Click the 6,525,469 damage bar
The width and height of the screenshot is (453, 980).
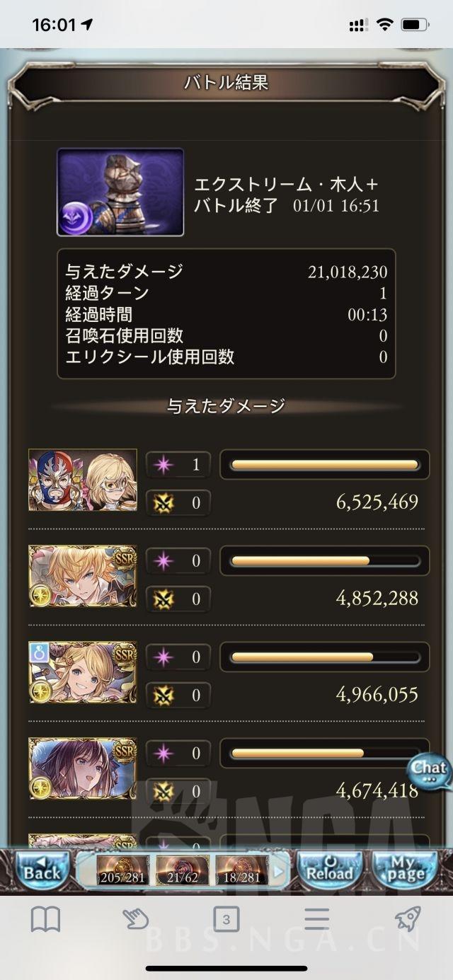pyautogui.click(x=325, y=465)
